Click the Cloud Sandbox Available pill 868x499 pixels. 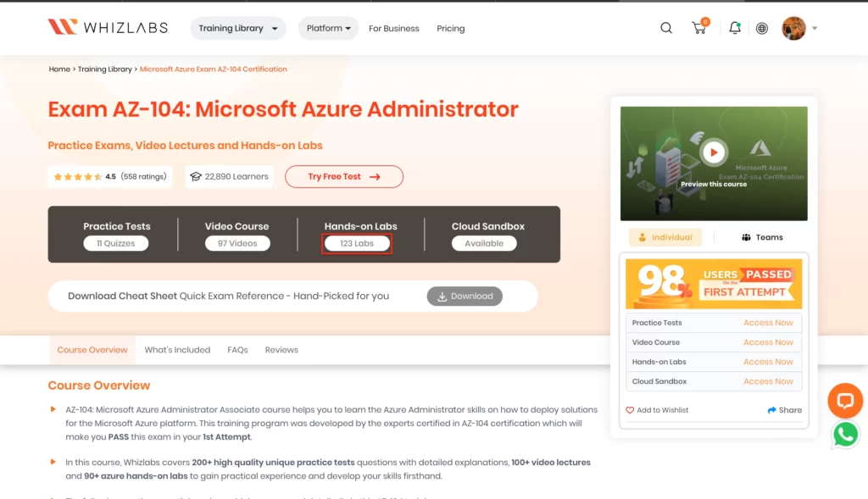[x=484, y=243]
